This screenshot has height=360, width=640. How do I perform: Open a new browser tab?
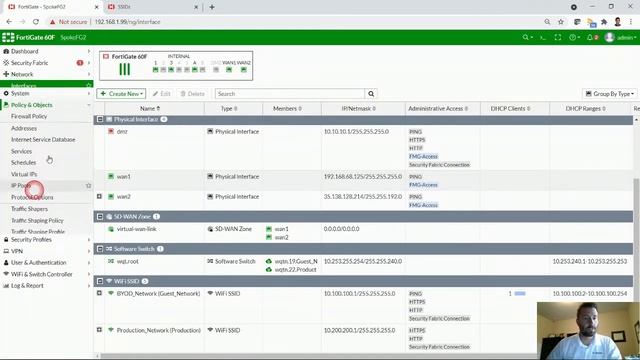click(x=212, y=7)
